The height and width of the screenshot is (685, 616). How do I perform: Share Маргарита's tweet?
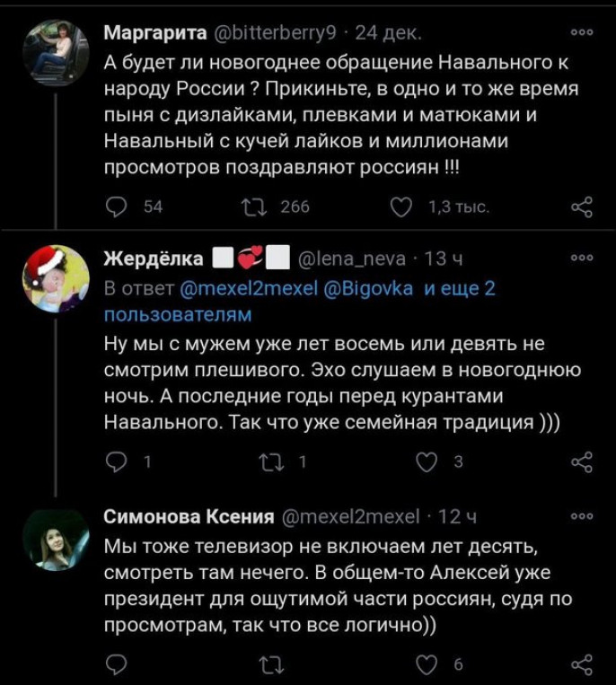[581, 207]
